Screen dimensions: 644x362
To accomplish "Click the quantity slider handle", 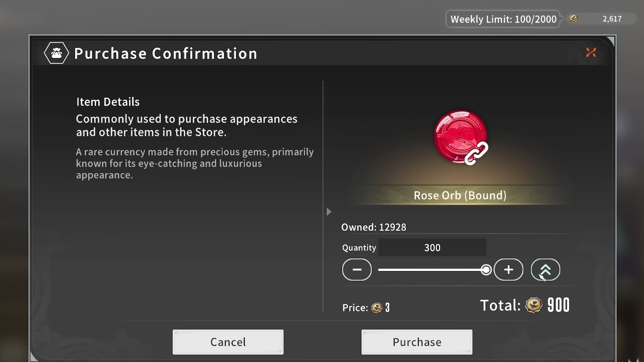I will coord(486,270).
